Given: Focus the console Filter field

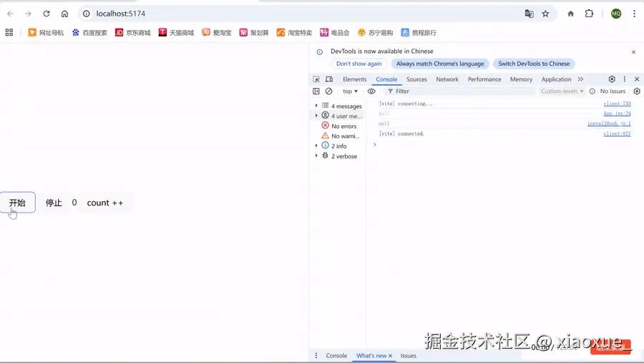Looking at the screenshot, I should point(460,91).
